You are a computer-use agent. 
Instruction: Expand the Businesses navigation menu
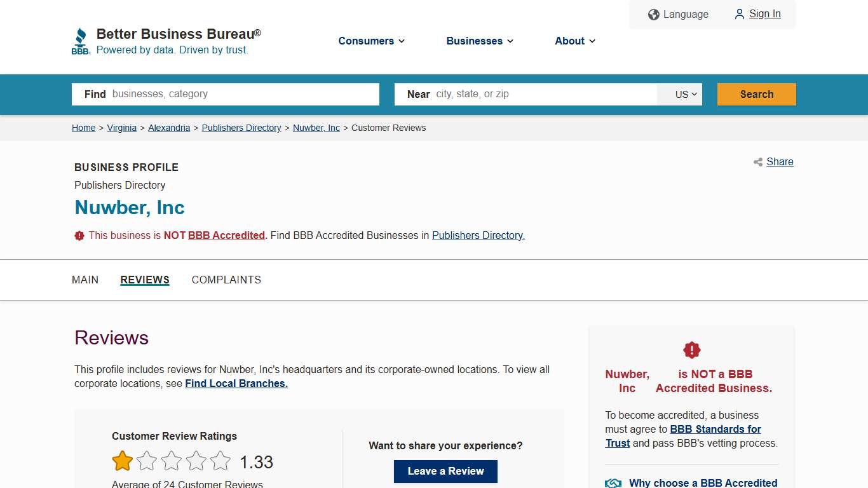point(480,41)
